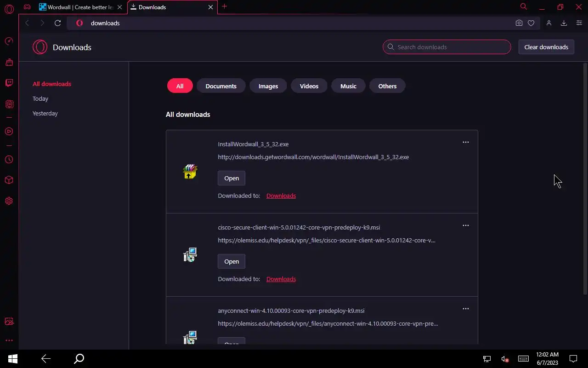Click the picture icon near sidebar bottom
Viewport: 588px width, 368px height.
click(9, 322)
